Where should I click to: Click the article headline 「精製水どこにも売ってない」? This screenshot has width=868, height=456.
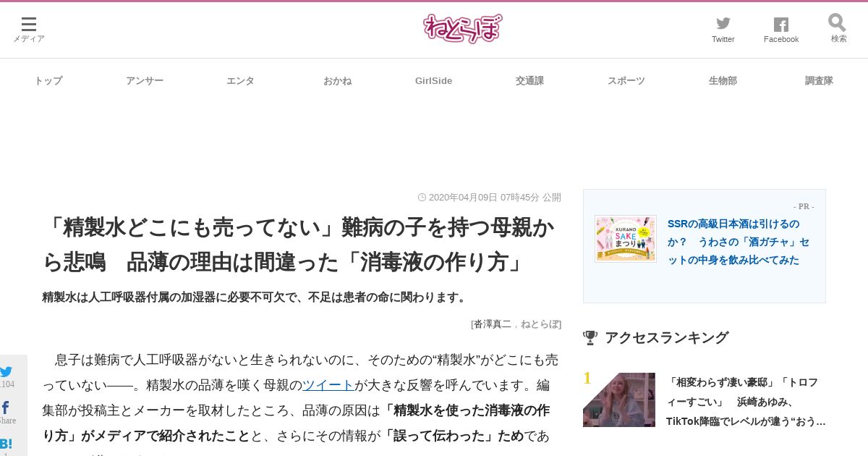coord(298,245)
